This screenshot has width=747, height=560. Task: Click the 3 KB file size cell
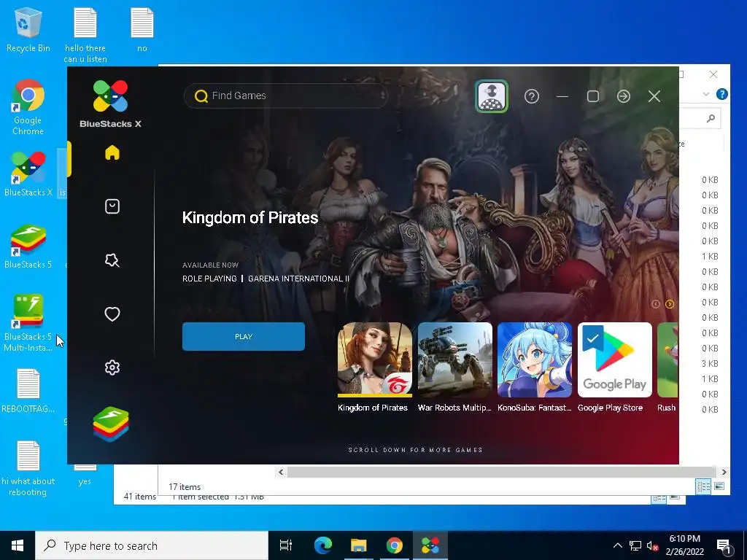[709, 364]
